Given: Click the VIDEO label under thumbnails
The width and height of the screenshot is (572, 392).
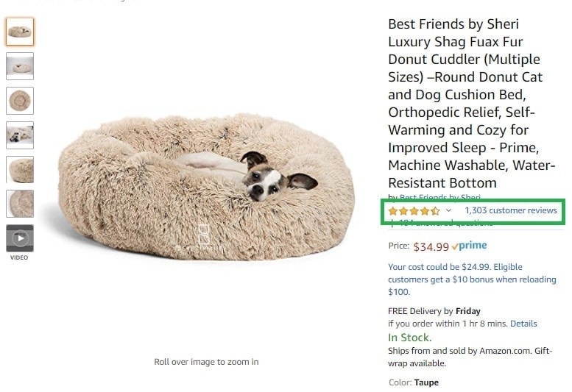Looking at the screenshot, I should 19,257.
